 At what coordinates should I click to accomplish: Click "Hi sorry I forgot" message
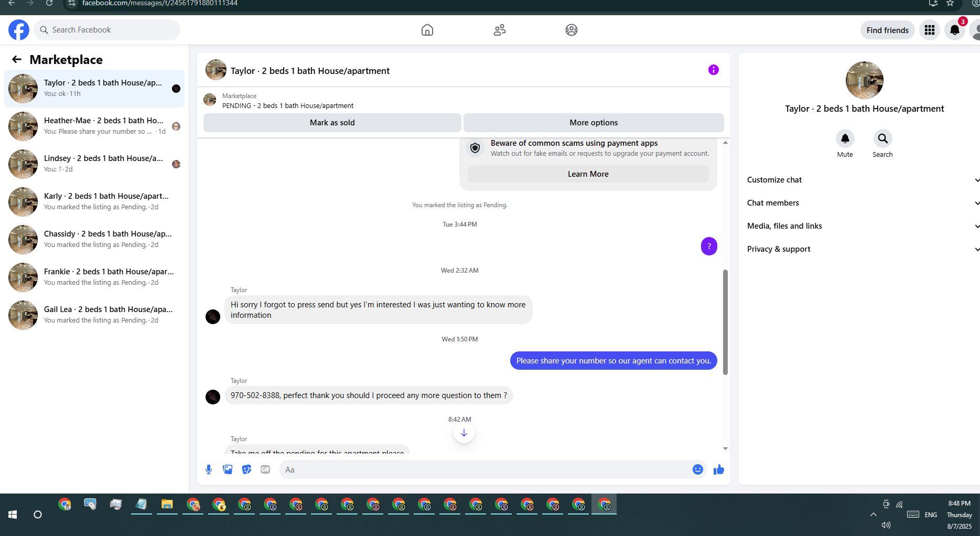(x=378, y=310)
